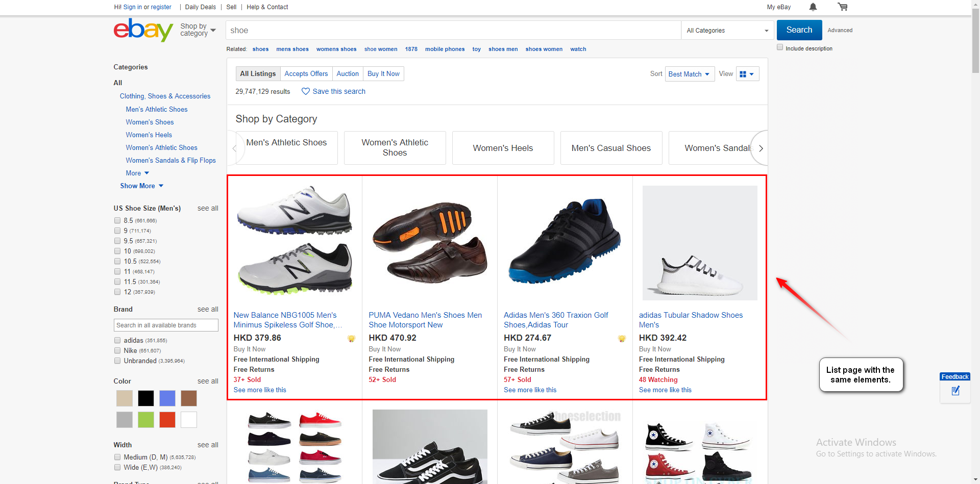The width and height of the screenshot is (980, 484).
Task: Select the beige color swatch
Action: 125,398
